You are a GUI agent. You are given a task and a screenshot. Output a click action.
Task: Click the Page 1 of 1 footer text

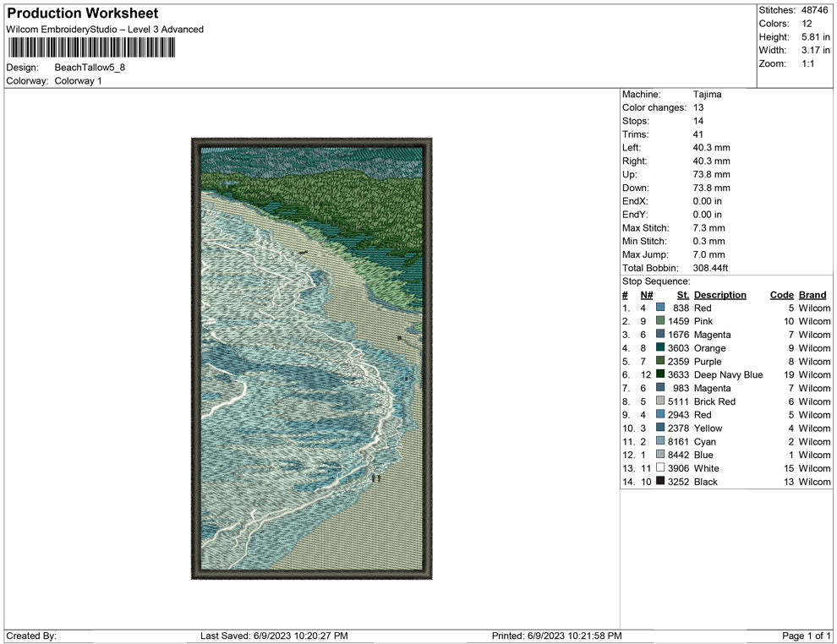click(x=806, y=636)
